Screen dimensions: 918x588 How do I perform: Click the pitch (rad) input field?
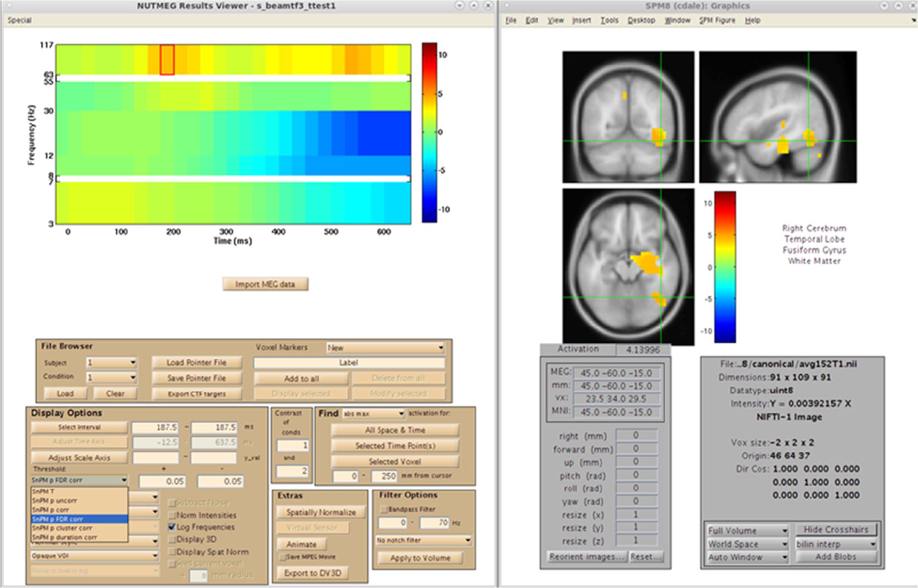click(x=636, y=475)
